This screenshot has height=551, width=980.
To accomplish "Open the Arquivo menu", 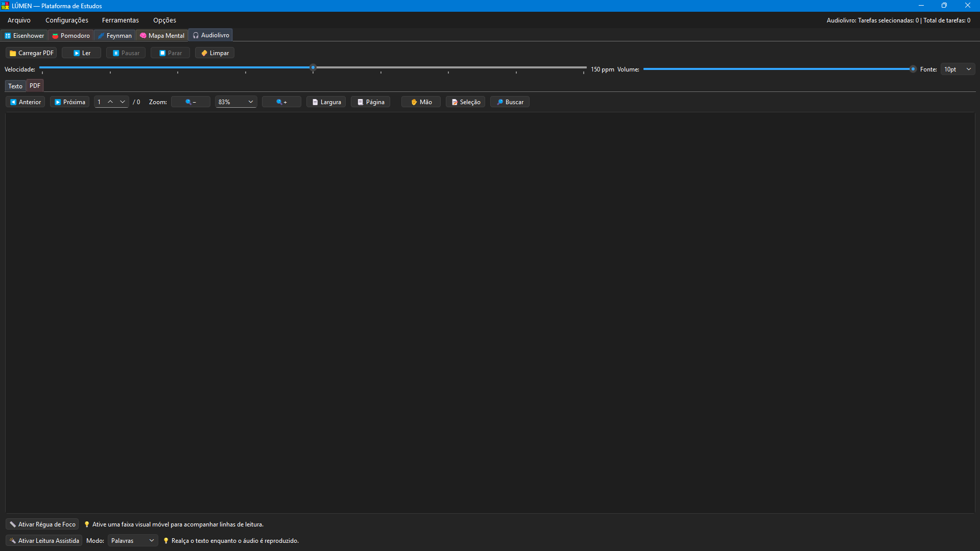I will pos(19,20).
